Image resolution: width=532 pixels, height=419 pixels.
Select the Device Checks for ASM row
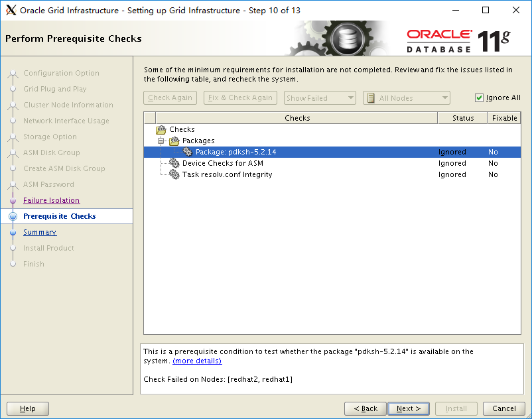pos(332,163)
